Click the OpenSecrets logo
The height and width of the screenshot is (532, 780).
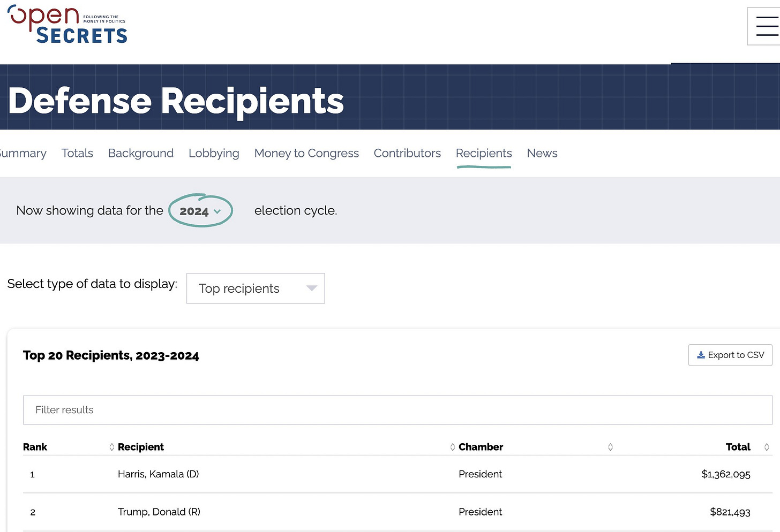pos(67,25)
